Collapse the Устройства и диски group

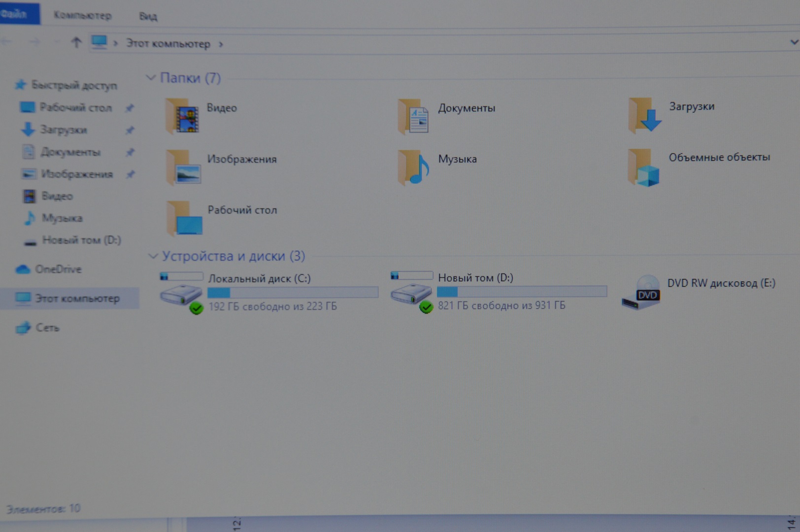(x=153, y=256)
